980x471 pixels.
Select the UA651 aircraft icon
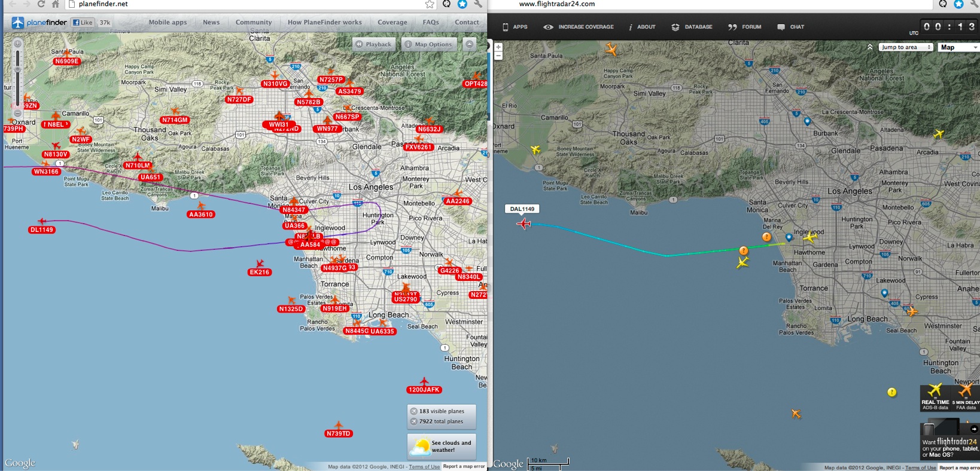point(151,169)
